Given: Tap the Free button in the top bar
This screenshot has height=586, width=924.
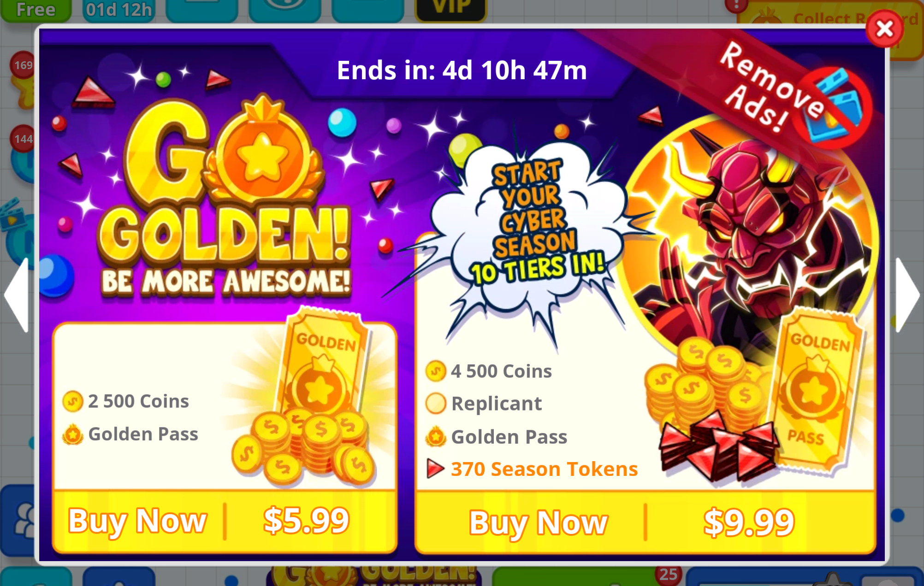Looking at the screenshot, I should click(36, 9).
